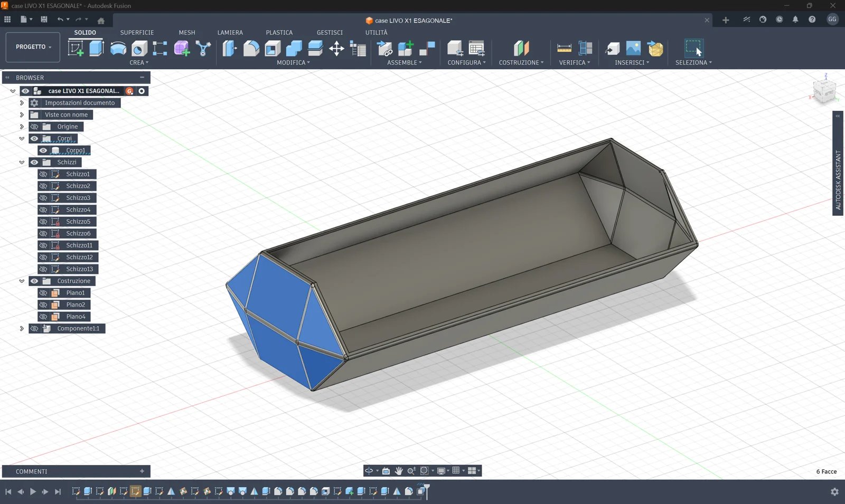Collapse the Schizzi folder
Image resolution: width=845 pixels, height=504 pixels.
click(x=22, y=162)
